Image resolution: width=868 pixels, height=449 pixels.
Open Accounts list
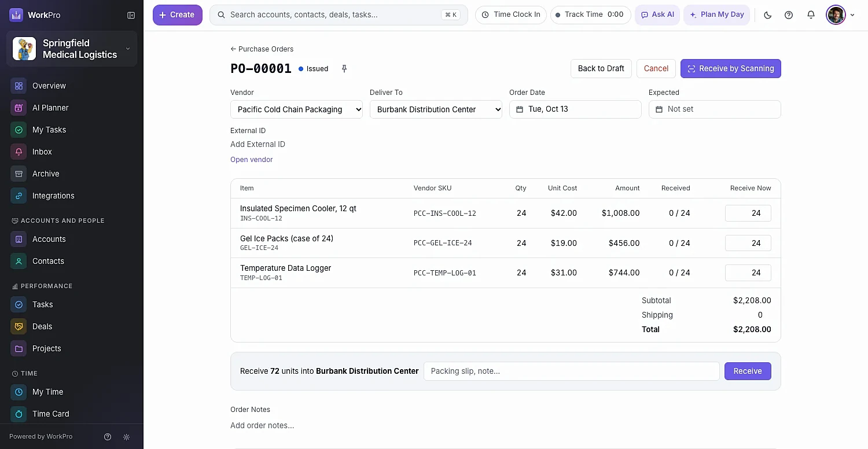click(x=72, y=239)
